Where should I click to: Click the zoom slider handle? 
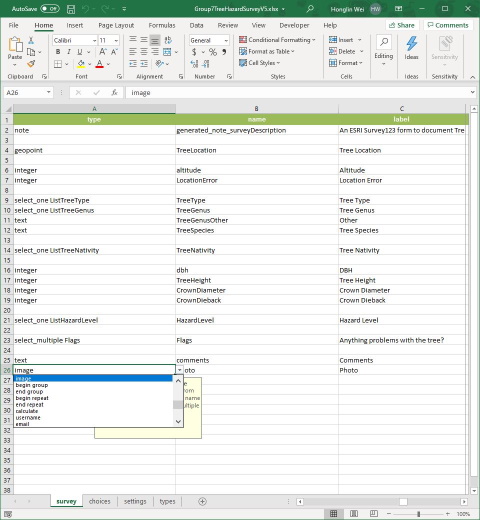[418, 514]
